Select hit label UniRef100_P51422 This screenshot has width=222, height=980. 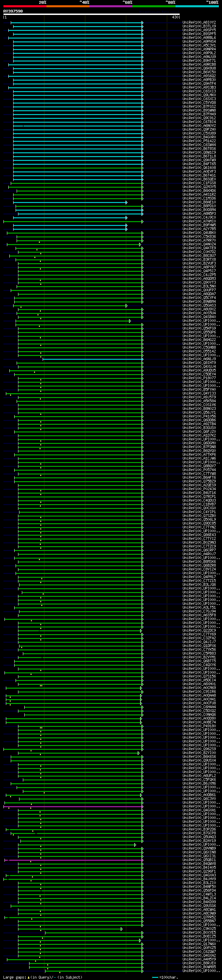pyautogui.click(x=199, y=141)
